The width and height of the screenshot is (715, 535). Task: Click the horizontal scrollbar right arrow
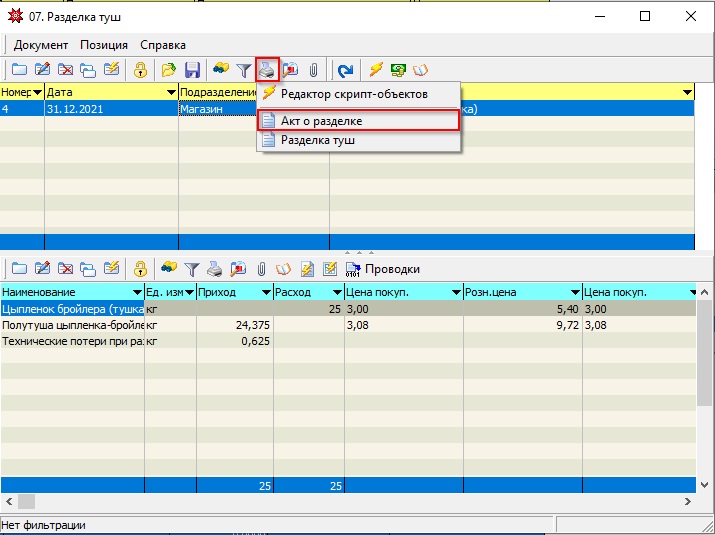(x=687, y=502)
